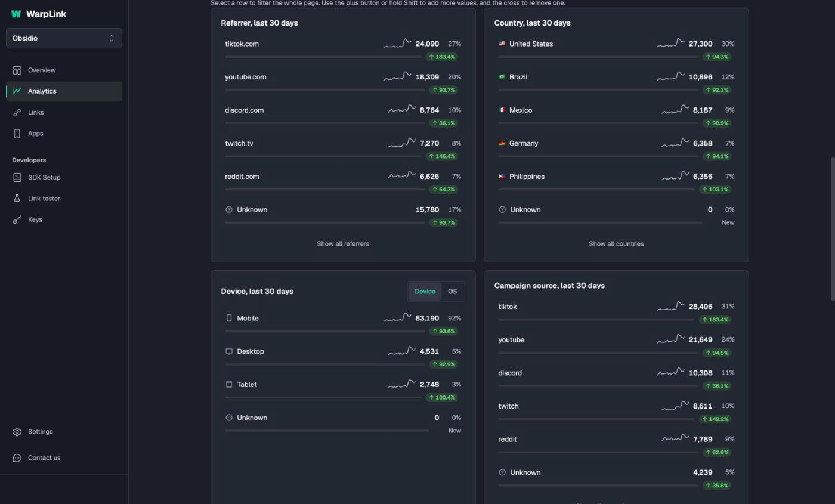Image resolution: width=835 pixels, height=504 pixels.
Task: Click the Brazil flag icon
Action: pyautogui.click(x=502, y=77)
